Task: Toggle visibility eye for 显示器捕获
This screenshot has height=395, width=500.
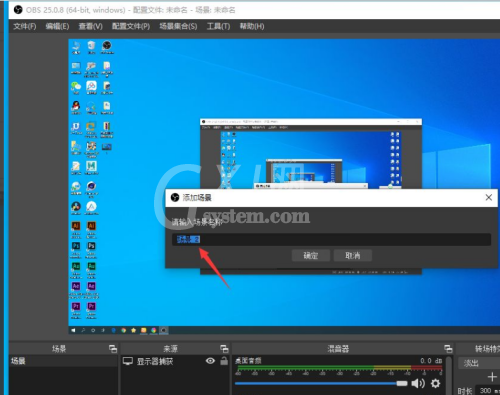Action: 210,361
